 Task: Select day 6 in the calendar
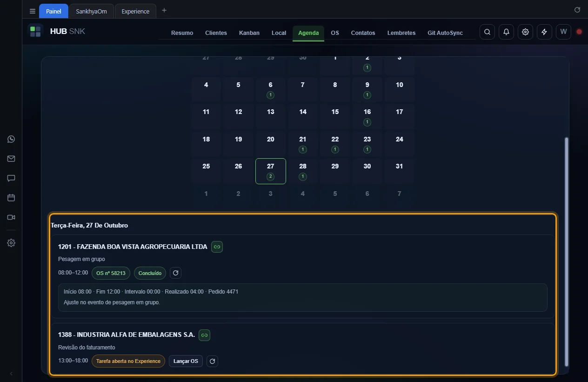click(x=271, y=90)
